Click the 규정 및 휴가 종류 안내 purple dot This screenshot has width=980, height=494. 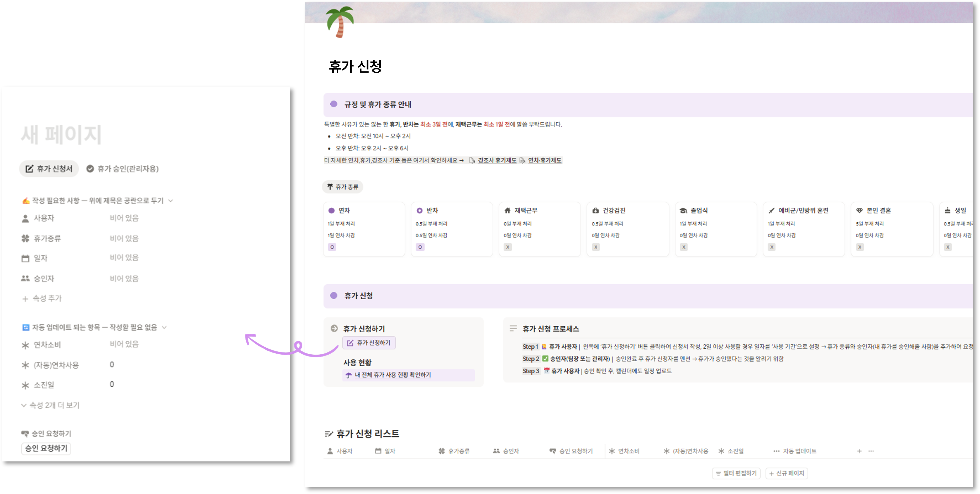(334, 104)
